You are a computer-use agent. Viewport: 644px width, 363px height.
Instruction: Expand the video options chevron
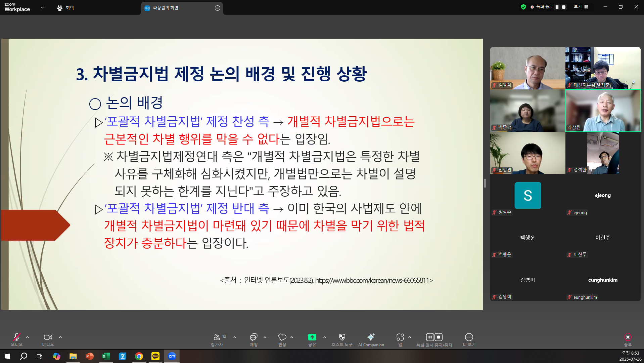[x=60, y=337]
